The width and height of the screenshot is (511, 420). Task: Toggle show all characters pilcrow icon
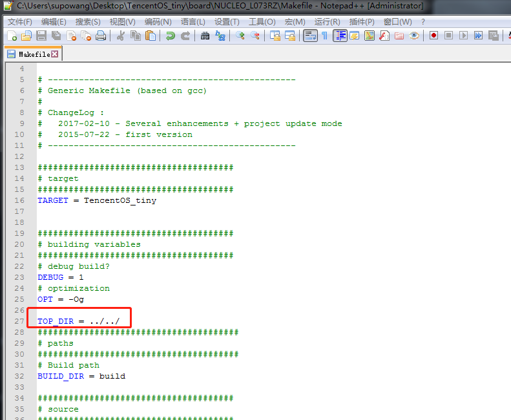coord(325,36)
